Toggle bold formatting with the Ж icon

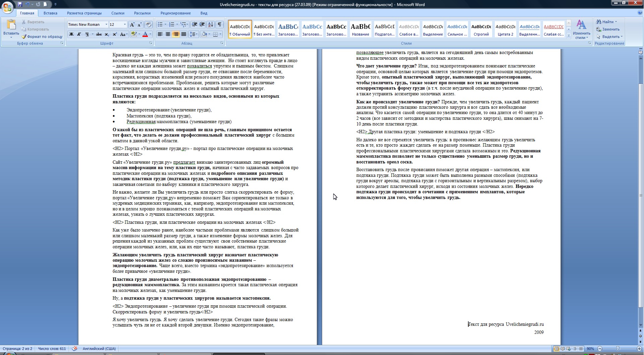click(71, 34)
